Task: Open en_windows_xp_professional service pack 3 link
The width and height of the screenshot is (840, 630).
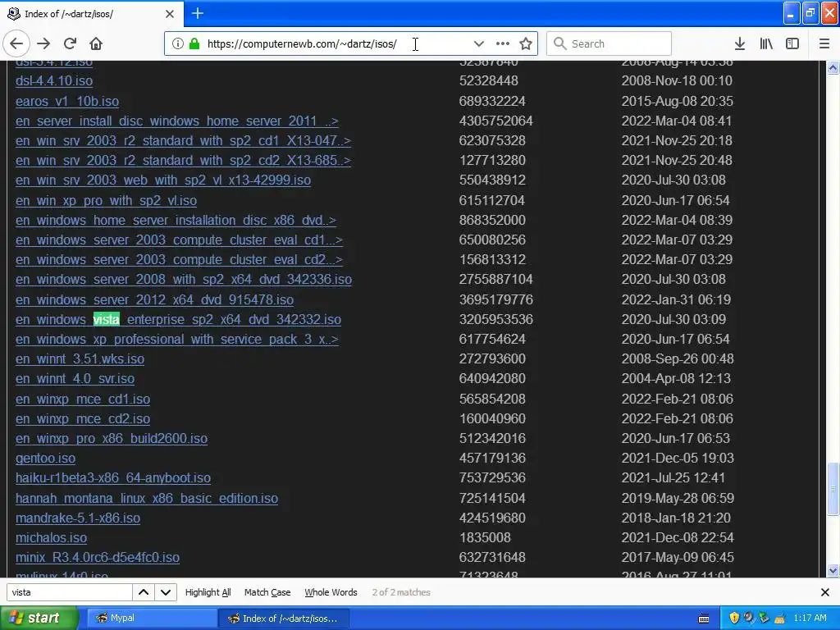Action: 177,339
